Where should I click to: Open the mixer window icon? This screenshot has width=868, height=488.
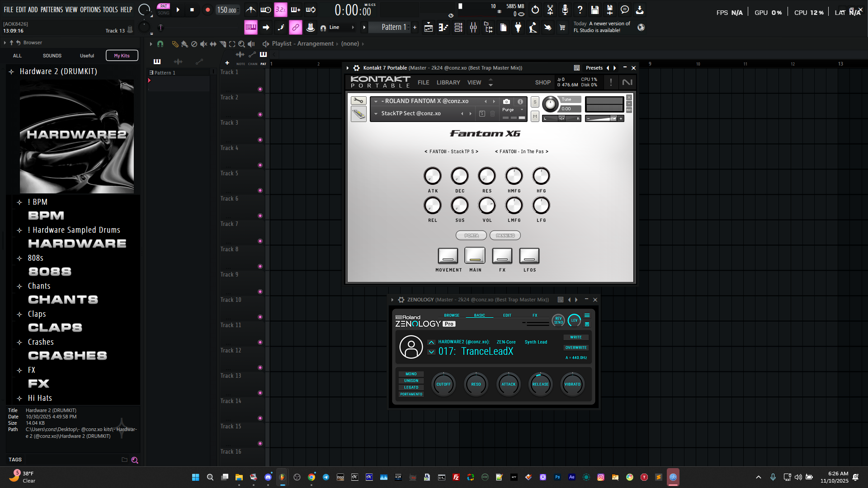pyautogui.click(x=473, y=28)
